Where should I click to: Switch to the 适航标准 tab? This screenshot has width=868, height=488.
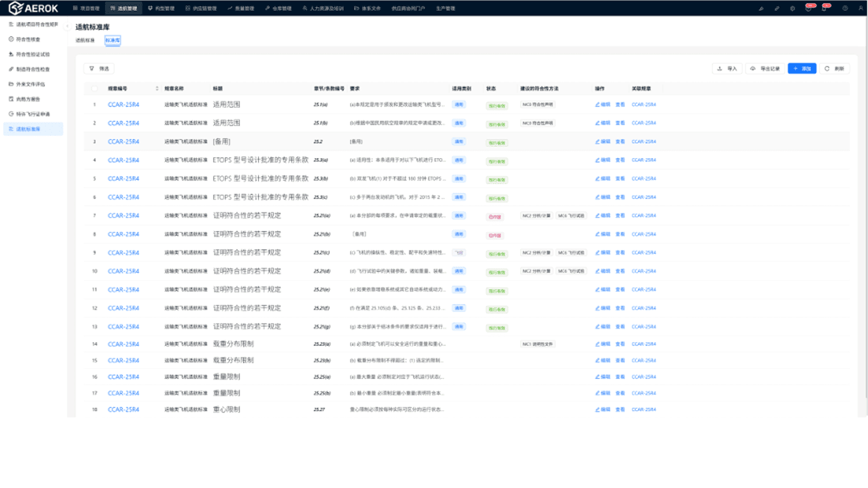tap(84, 40)
